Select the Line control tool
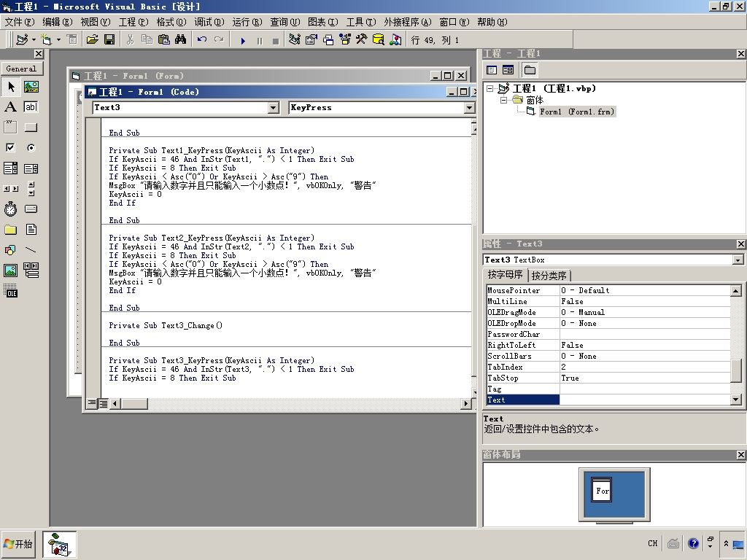The width and height of the screenshot is (747, 560). [x=31, y=250]
